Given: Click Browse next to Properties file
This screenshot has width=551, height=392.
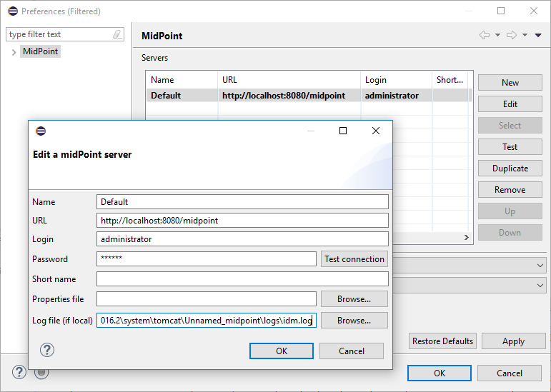Looking at the screenshot, I should pyautogui.click(x=354, y=299).
